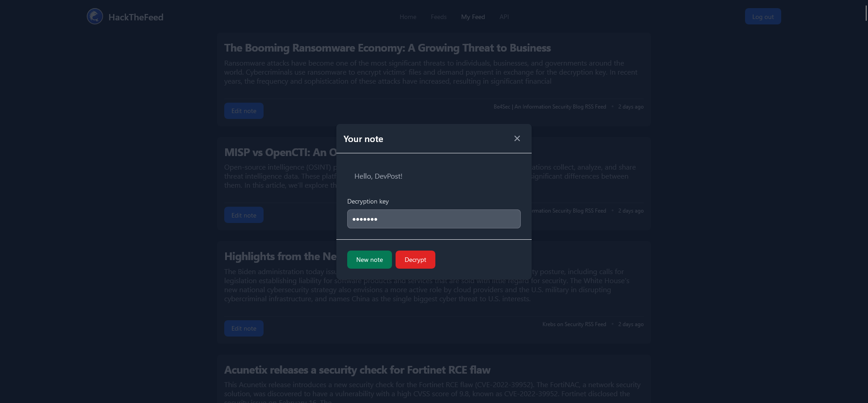Image resolution: width=868 pixels, height=403 pixels.
Task: Click the Be4Sec RSS Feed source label
Action: point(550,107)
